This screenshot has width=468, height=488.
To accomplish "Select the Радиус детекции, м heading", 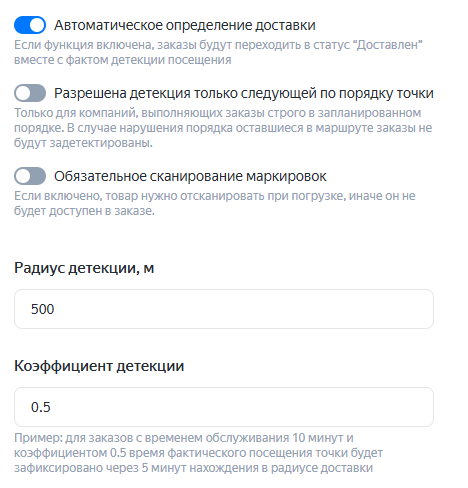I will point(84,268).
